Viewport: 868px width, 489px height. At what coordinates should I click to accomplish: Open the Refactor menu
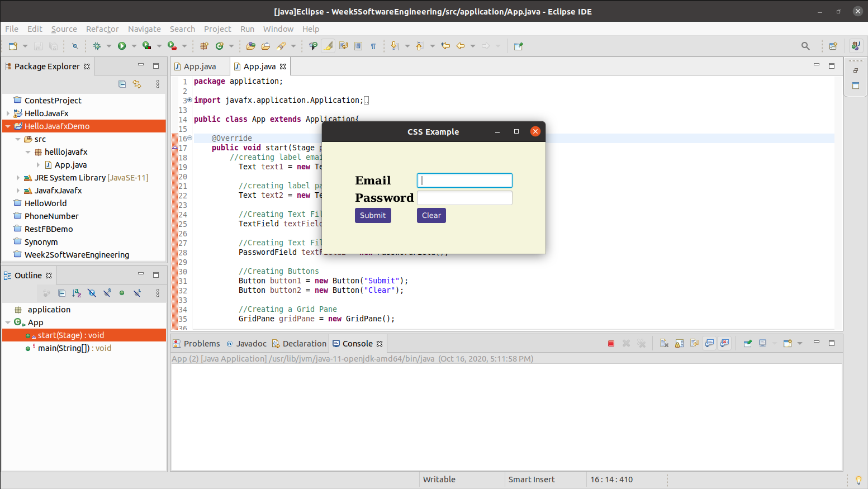pos(102,29)
